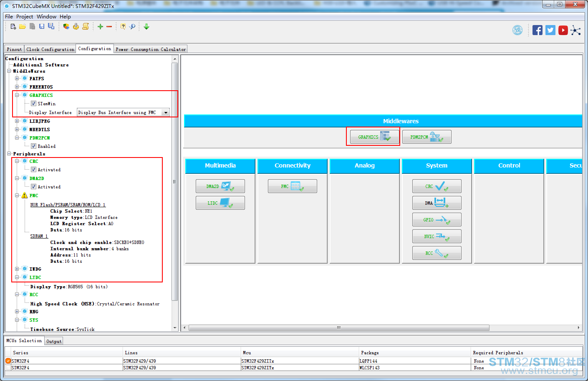Click the SYS cube icon in tree
The height and width of the screenshot is (381, 588).
pyautogui.click(x=25, y=320)
